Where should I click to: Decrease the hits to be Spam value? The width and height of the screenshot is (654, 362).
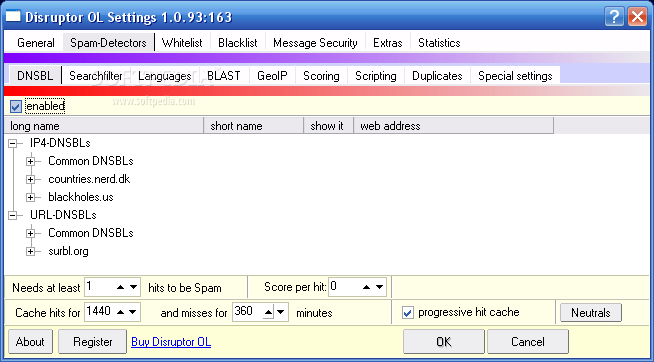[133, 287]
